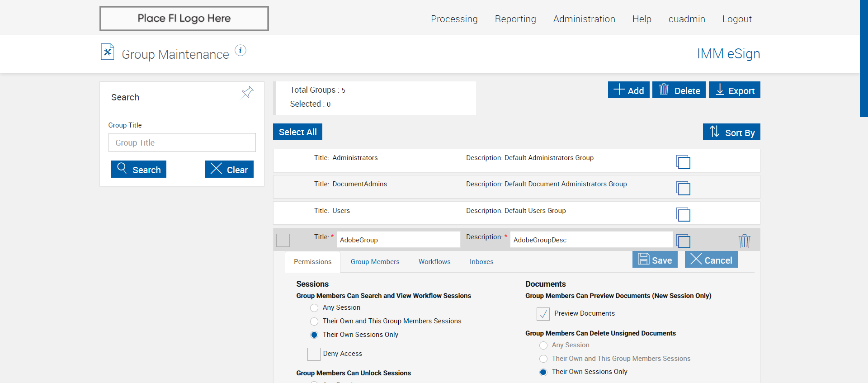Image resolution: width=868 pixels, height=383 pixels.
Task: Click the Group Title search field
Action: click(x=182, y=143)
